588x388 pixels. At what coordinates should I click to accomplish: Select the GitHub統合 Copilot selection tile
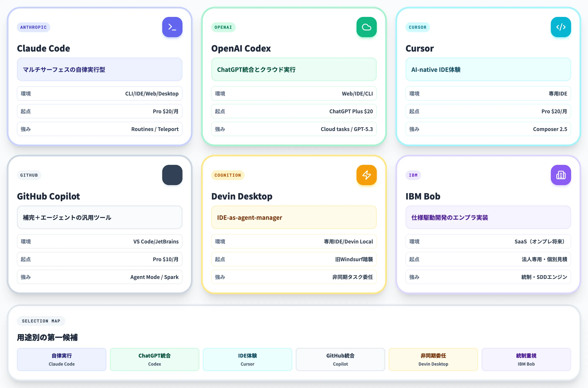[x=340, y=359]
